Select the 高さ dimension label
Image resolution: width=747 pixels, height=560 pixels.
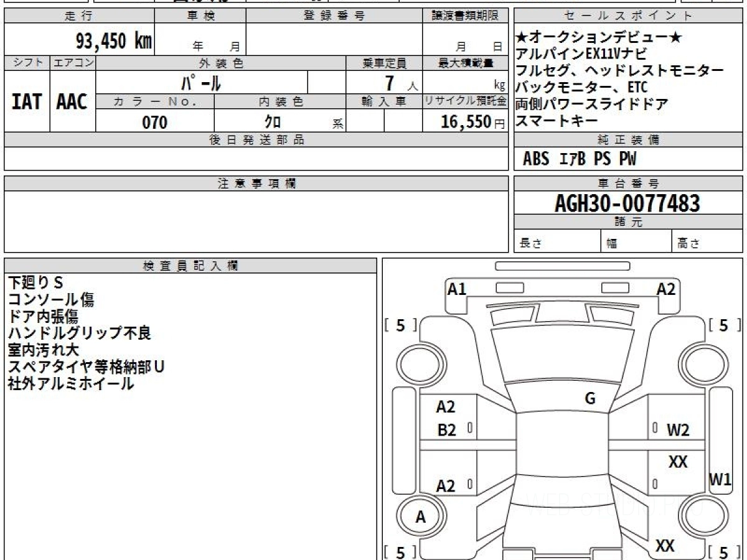[688, 244]
